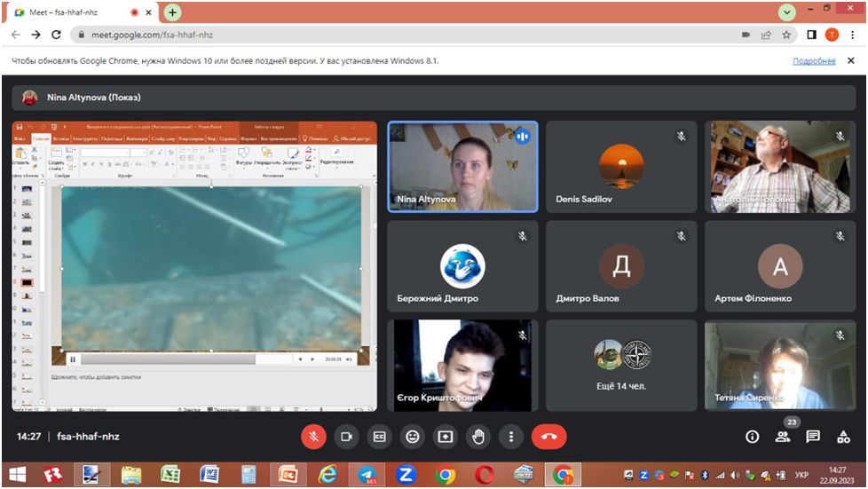868x489 pixels.
Task: Select the Meet – fsa-hhaf-nhz tab
Action: point(83,12)
